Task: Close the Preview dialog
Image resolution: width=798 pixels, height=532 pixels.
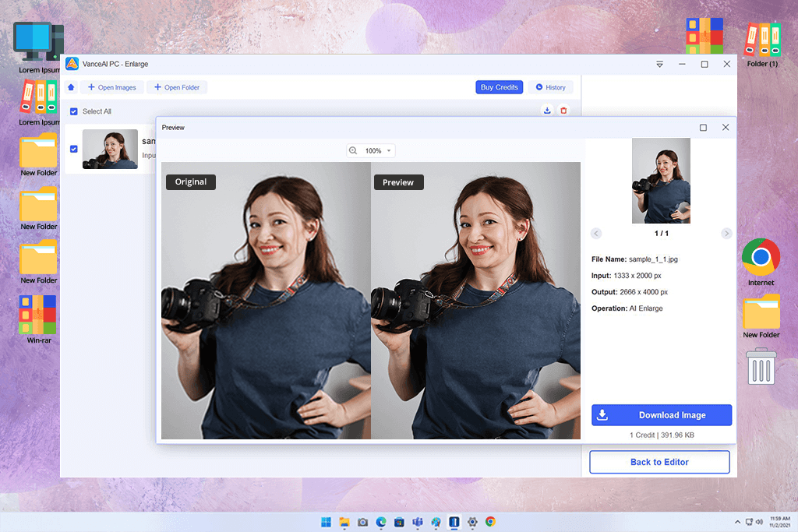Action: coord(726,128)
